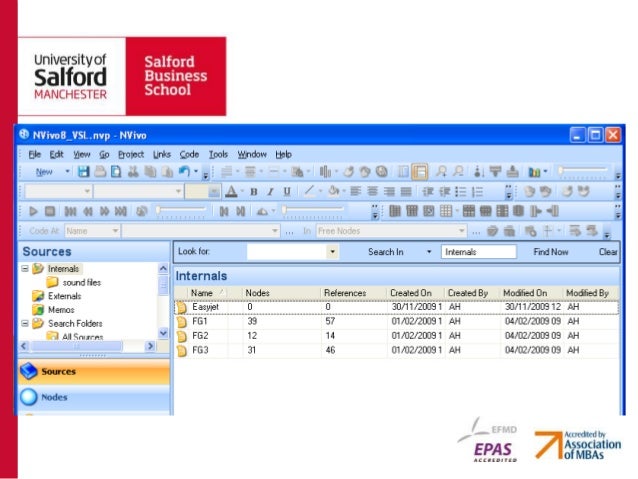The width and height of the screenshot is (638, 479).
Task: Toggle Italic formatting
Action: 270,191
